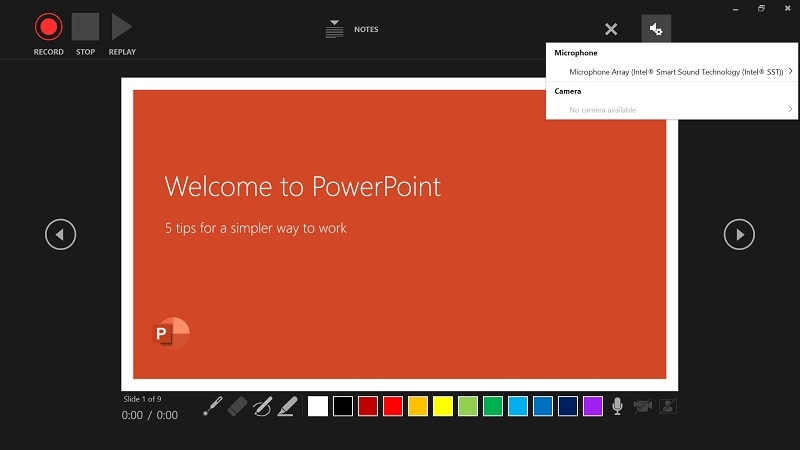Select the No camera available entry
Screen dimensions: 800x450
point(671,110)
